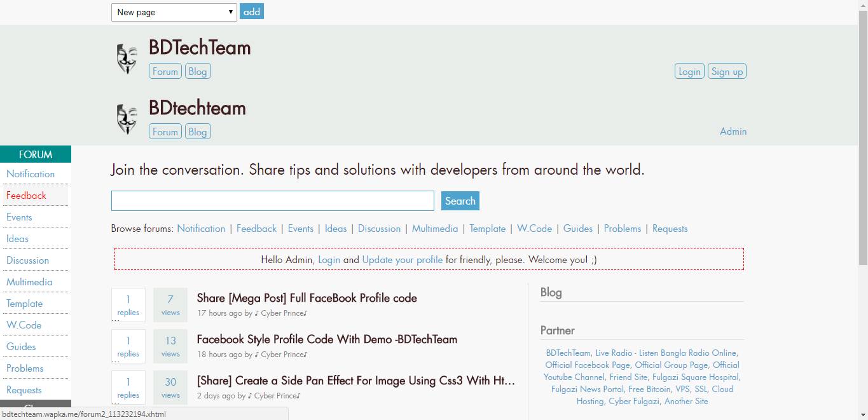The image size is (868, 420).
Task: Open Discussion in Browse forums row
Action: point(379,229)
